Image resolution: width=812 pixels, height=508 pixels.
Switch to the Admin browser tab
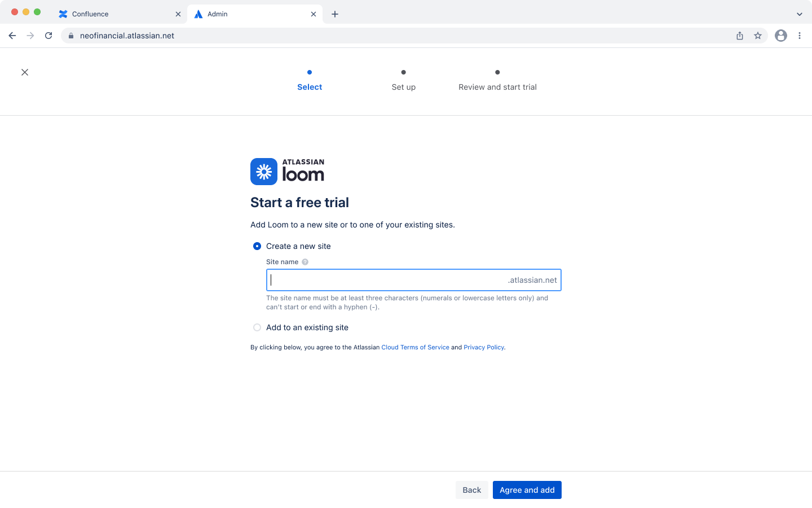click(x=255, y=14)
